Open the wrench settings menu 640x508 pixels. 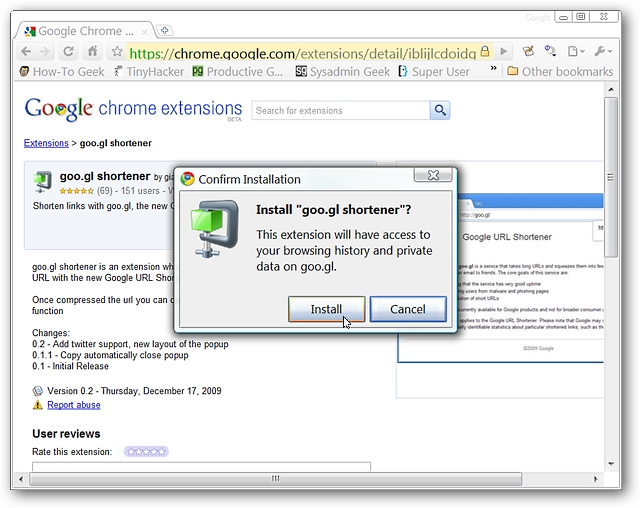pos(603,51)
